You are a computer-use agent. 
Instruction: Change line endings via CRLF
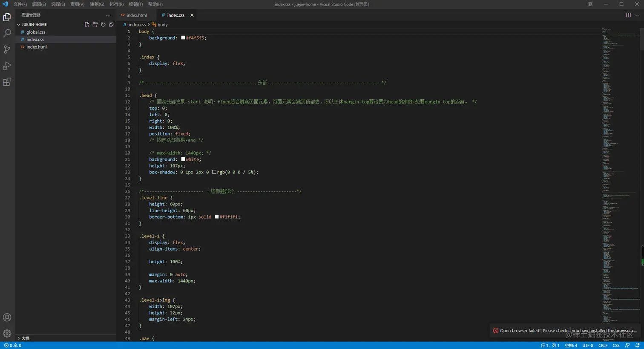pyautogui.click(x=603, y=346)
